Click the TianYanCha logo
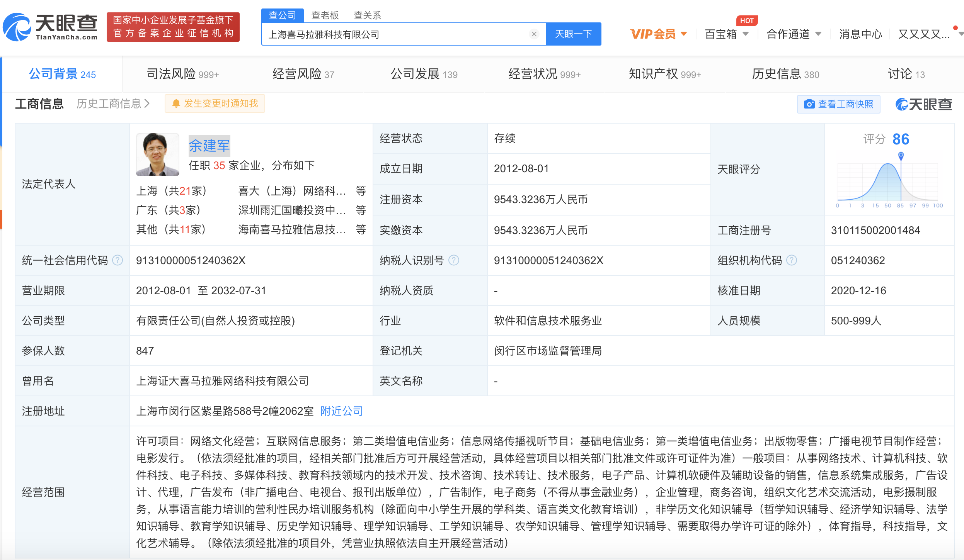964x560 pixels. [50, 27]
